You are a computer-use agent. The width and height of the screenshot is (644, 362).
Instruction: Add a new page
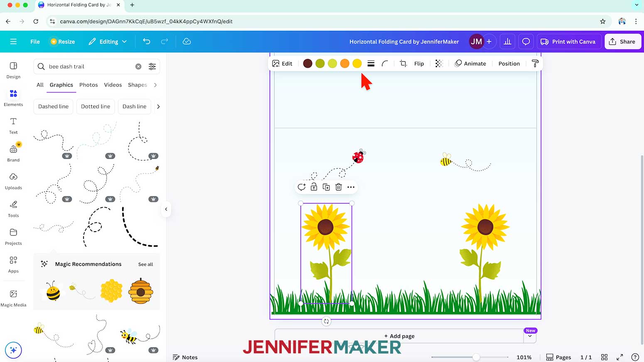399,336
